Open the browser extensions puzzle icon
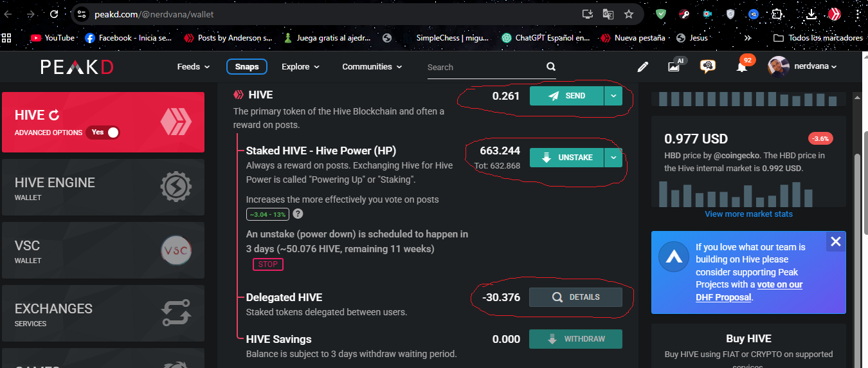The width and height of the screenshot is (868, 368). click(777, 14)
